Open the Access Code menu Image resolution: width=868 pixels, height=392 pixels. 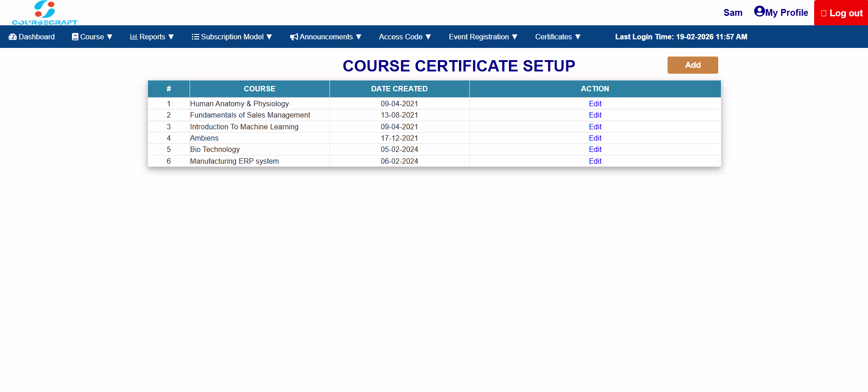point(405,37)
